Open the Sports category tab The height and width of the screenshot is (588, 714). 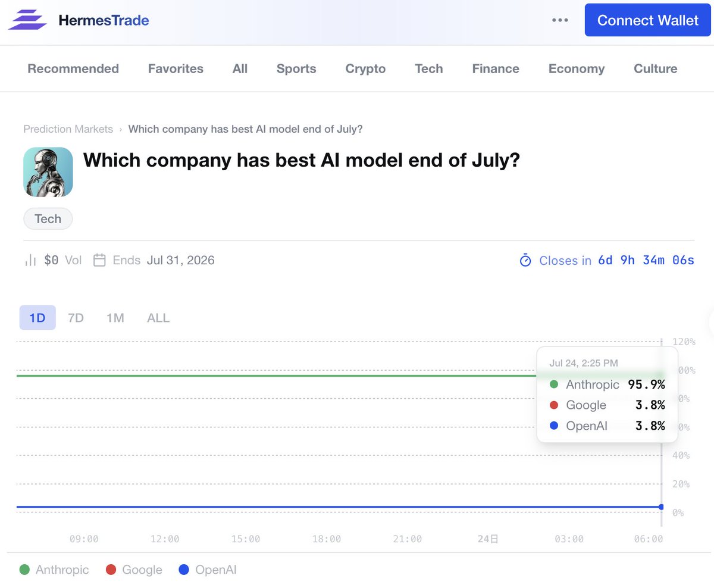296,68
